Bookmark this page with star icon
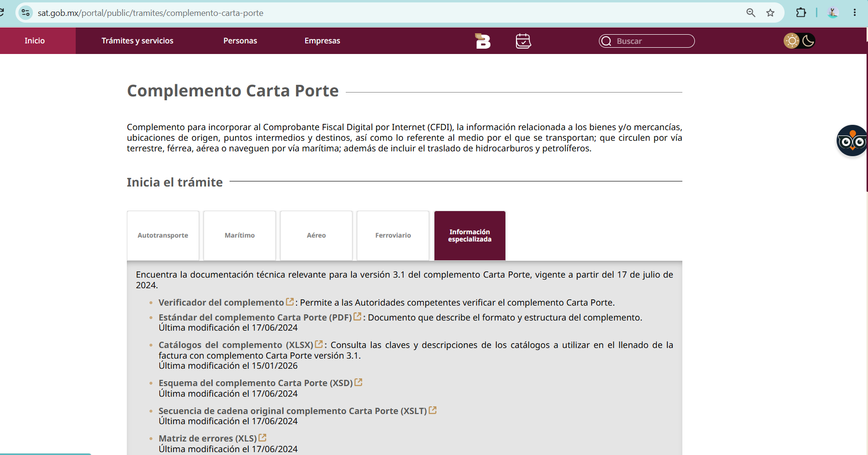 770,13
